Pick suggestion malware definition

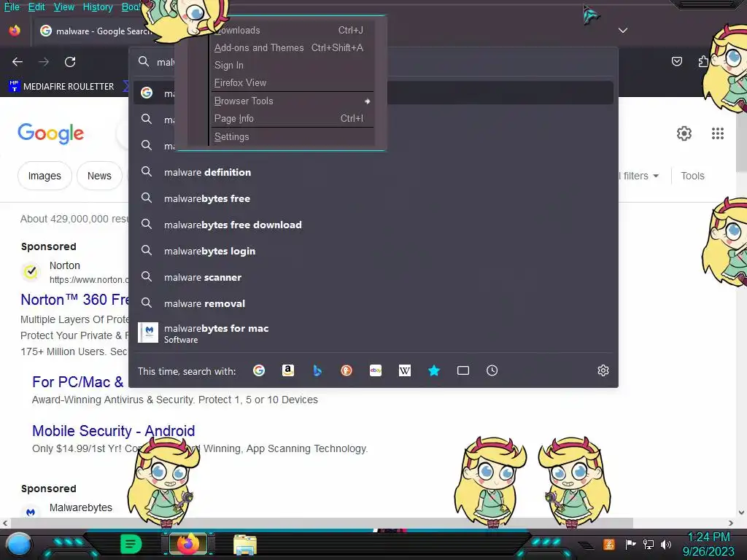(373, 172)
